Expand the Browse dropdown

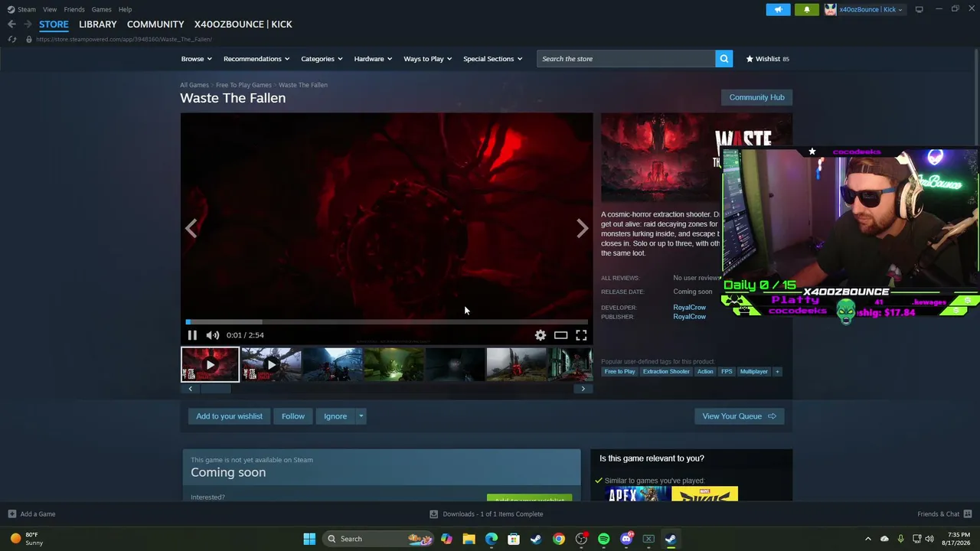point(197,59)
